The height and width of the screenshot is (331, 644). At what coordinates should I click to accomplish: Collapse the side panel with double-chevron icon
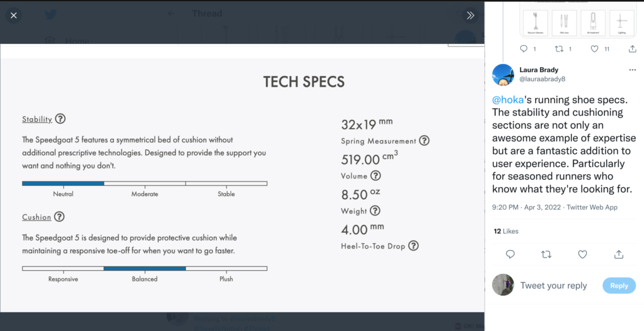pos(470,16)
